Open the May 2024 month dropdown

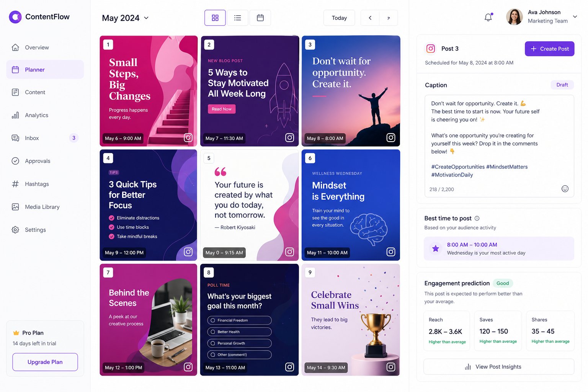[x=125, y=18]
